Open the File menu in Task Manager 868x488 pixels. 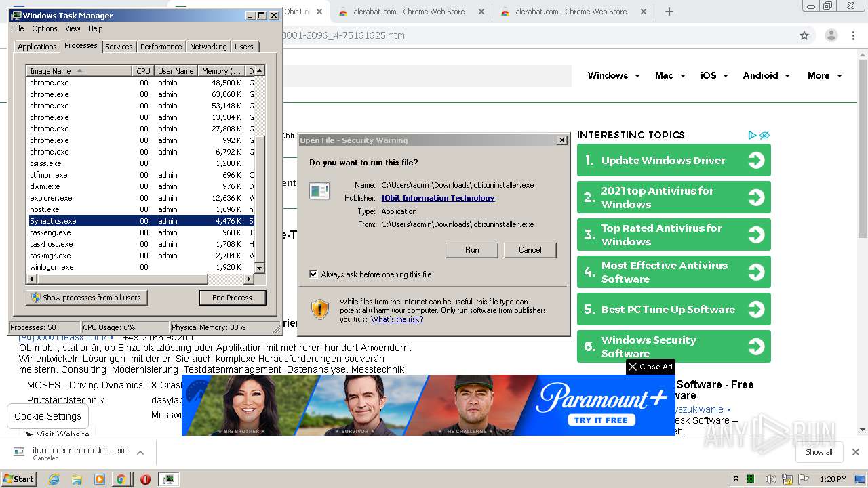click(x=18, y=28)
